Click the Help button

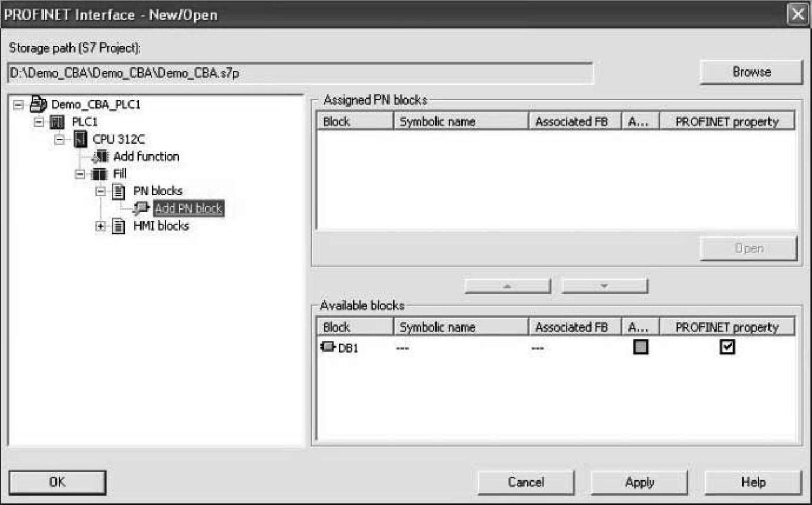[x=753, y=482]
